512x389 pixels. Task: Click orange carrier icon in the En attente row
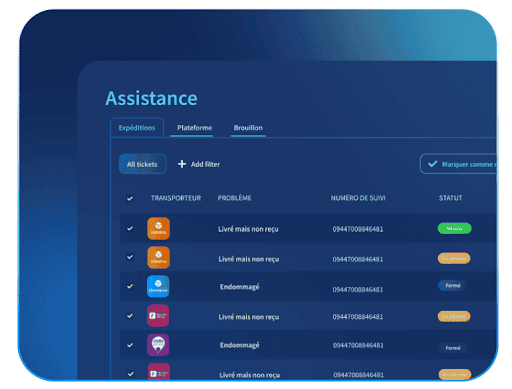[158, 257]
